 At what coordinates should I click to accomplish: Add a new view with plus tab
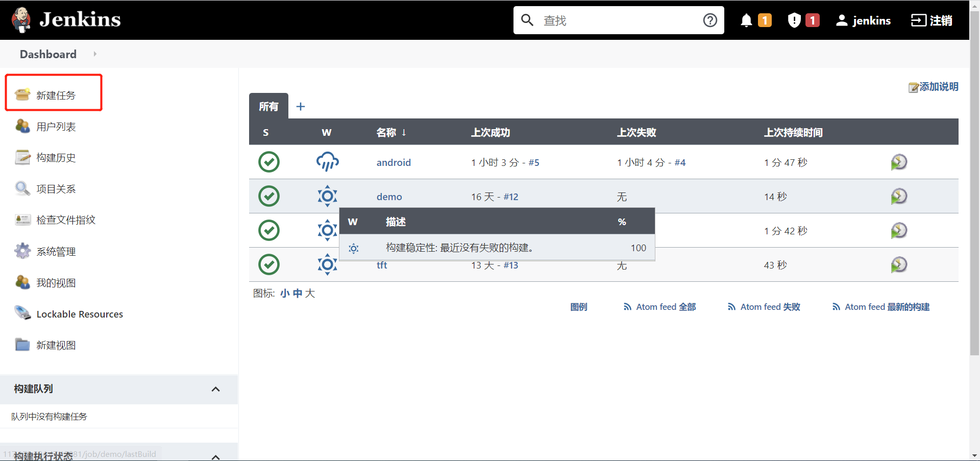pos(301,106)
